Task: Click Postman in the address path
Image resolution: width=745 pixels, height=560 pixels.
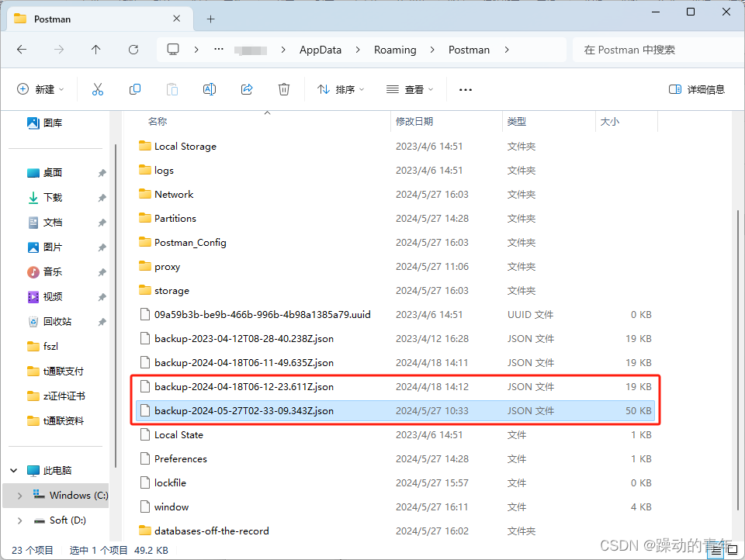Action: [x=469, y=50]
